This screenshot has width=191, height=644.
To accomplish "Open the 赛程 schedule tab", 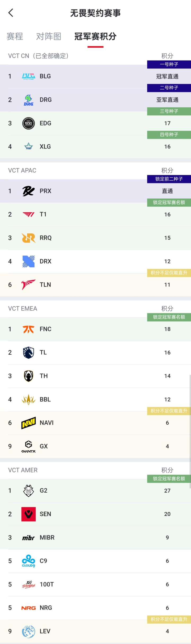I will (x=15, y=36).
